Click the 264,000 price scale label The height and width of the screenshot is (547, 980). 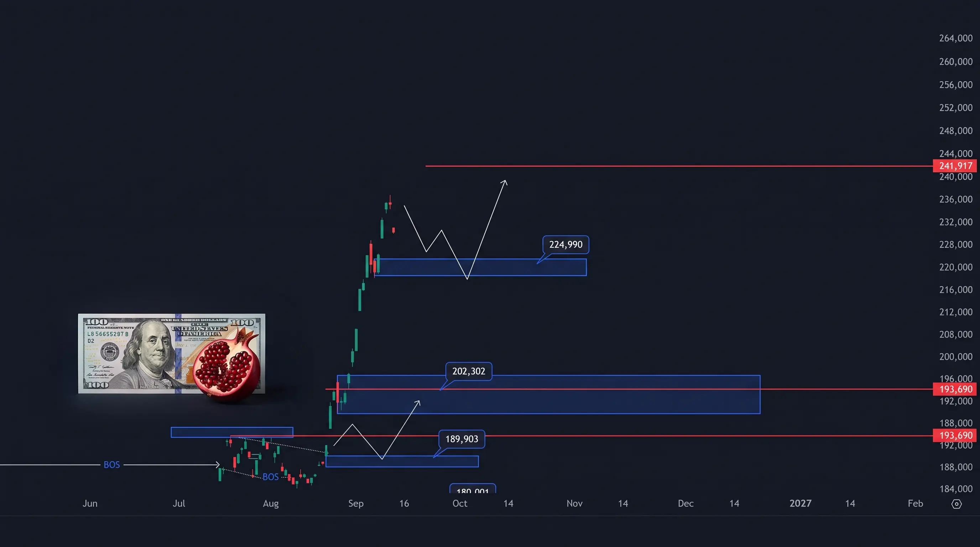pos(956,38)
